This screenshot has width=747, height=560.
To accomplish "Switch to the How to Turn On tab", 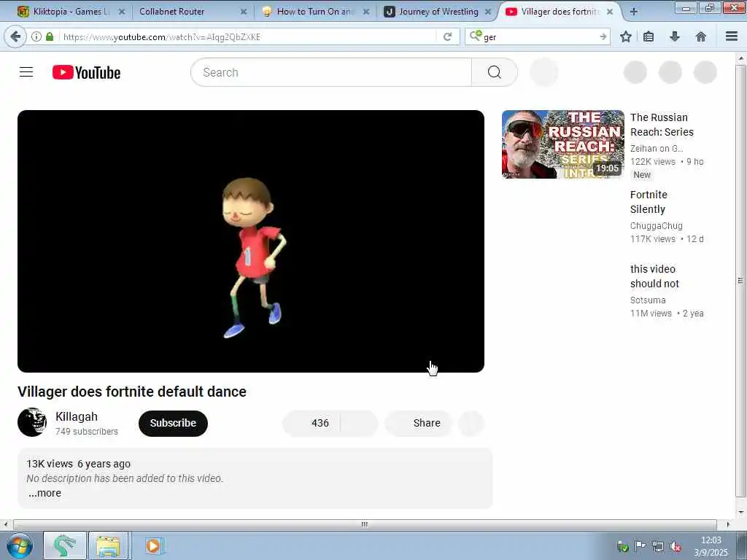I will click(x=314, y=12).
